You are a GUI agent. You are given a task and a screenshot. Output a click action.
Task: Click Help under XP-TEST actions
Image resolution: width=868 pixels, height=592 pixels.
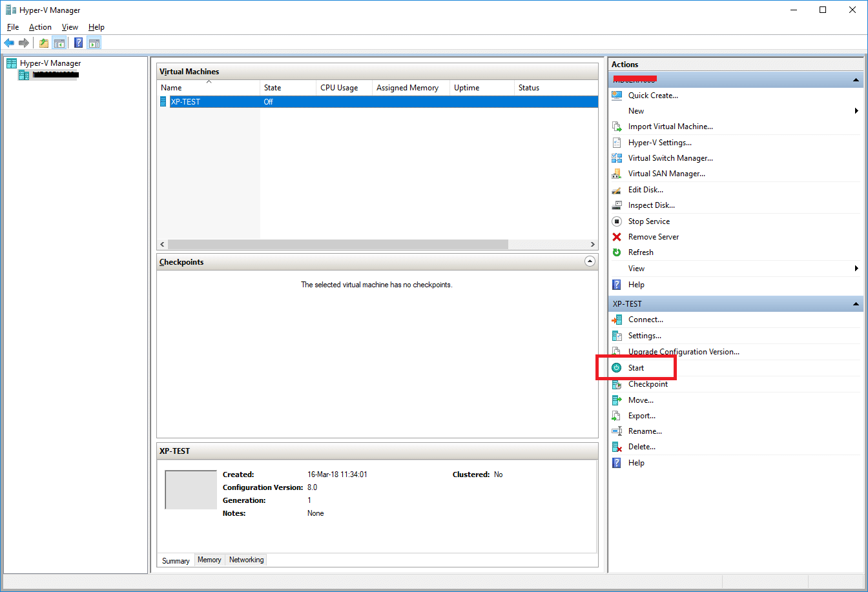click(x=636, y=463)
